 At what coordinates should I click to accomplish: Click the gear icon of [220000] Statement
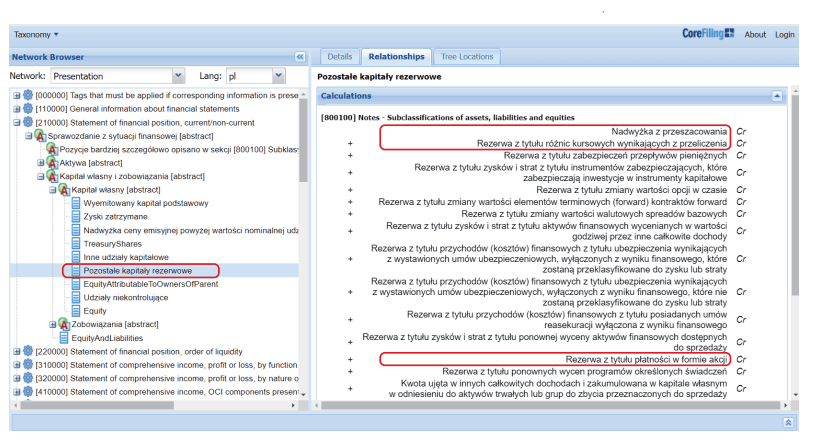click(28, 351)
